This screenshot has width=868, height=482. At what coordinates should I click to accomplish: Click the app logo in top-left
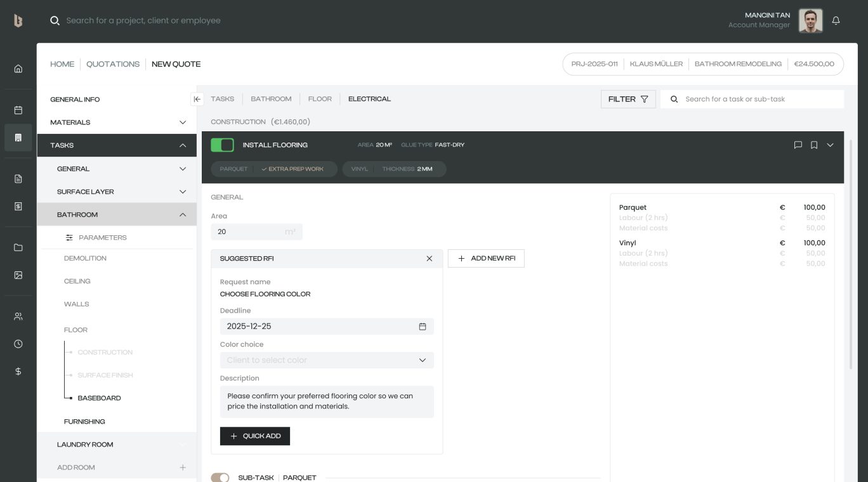18,21
